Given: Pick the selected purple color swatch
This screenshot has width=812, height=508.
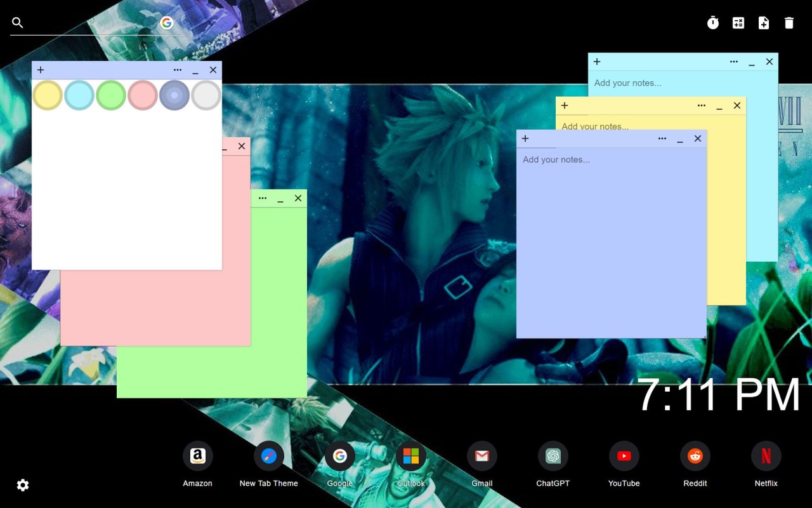Looking at the screenshot, I should tap(174, 95).
